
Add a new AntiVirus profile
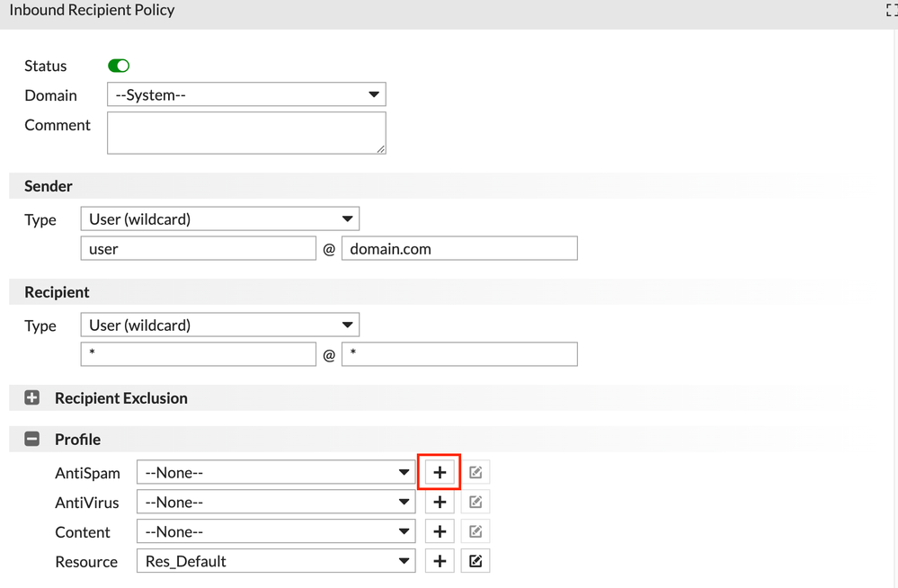(440, 502)
